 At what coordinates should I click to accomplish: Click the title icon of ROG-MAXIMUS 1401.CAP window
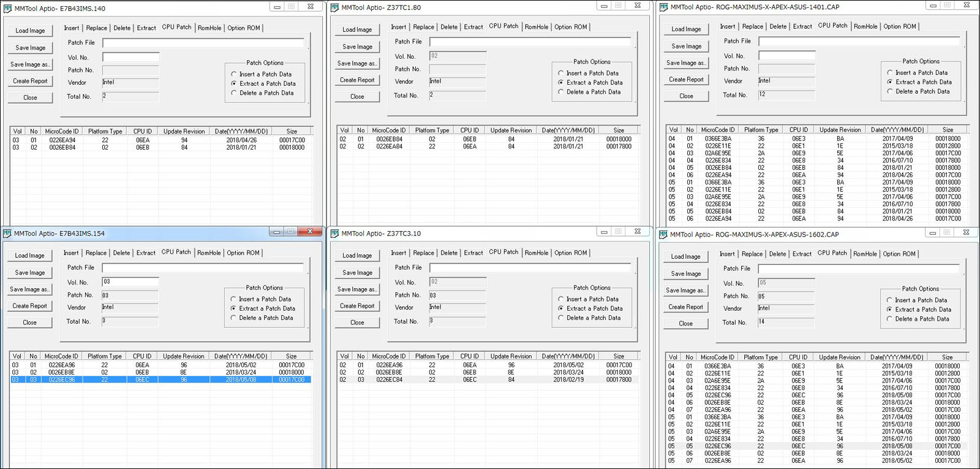[663, 7]
